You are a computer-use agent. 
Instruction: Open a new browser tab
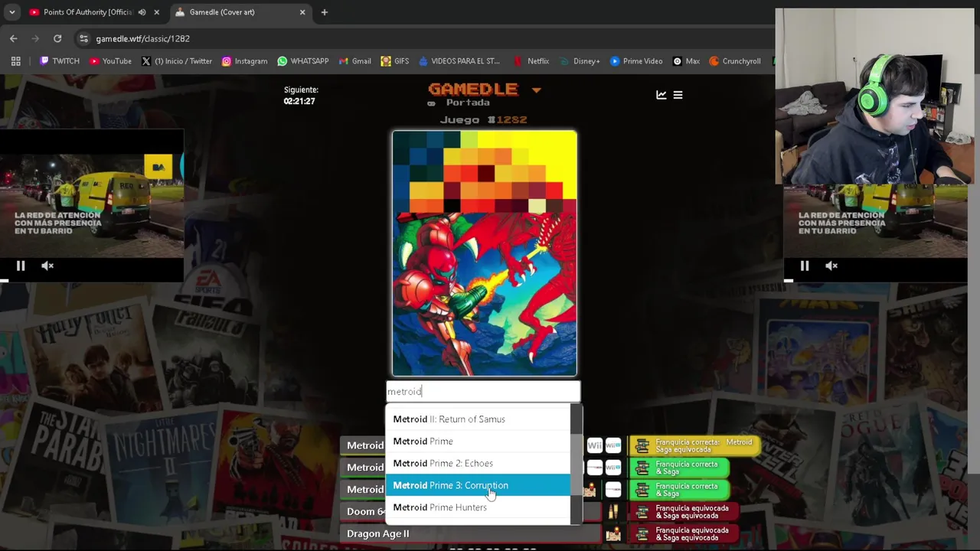coord(325,12)
